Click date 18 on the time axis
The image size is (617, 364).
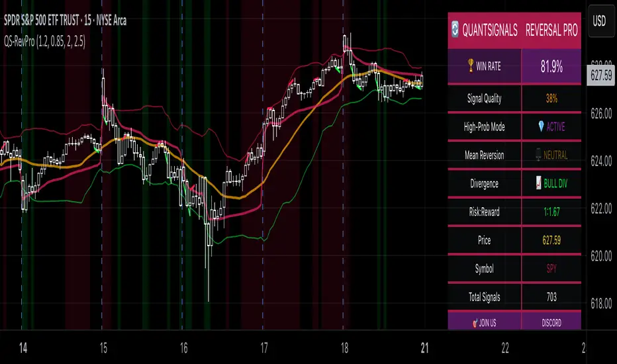344,347
